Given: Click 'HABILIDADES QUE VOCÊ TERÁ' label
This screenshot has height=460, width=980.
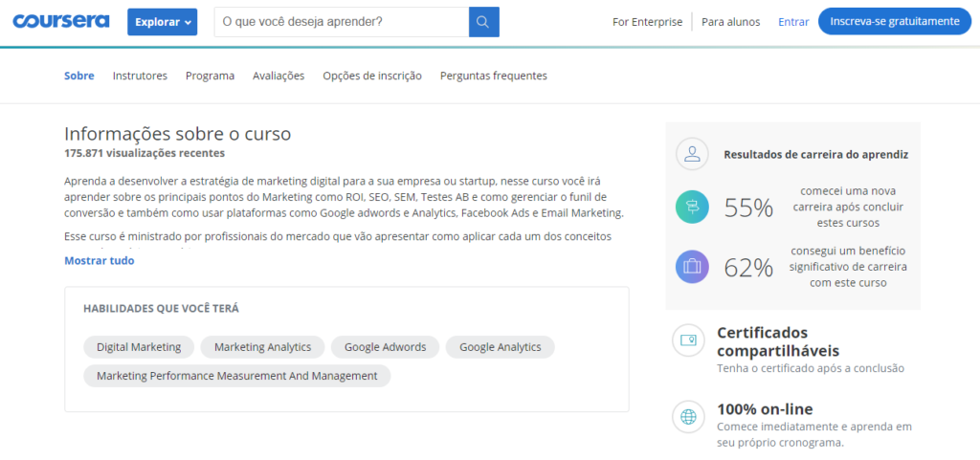Looking at the screenshot, I should coord(161,308).
